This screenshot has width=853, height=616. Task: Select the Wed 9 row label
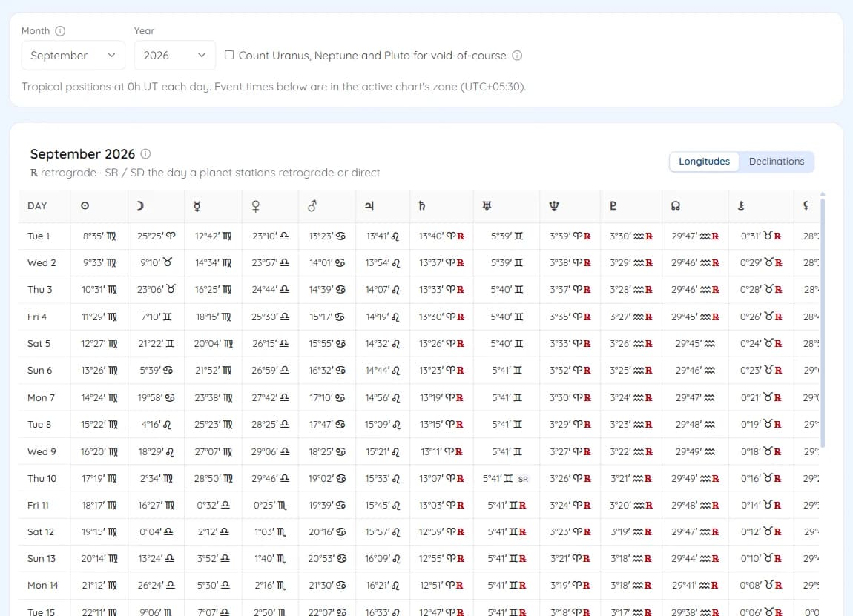click(x=42, y=451)
